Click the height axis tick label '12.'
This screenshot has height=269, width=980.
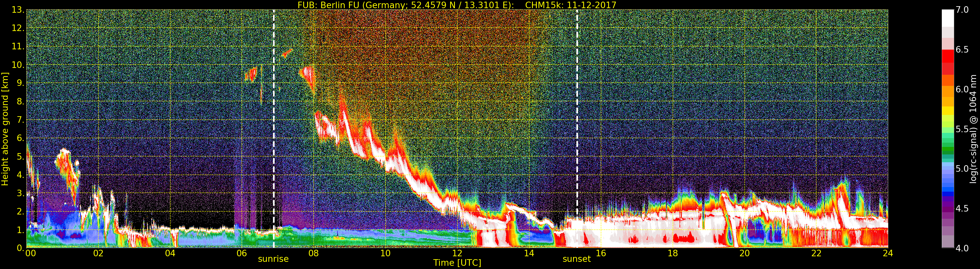pos(18,28)
